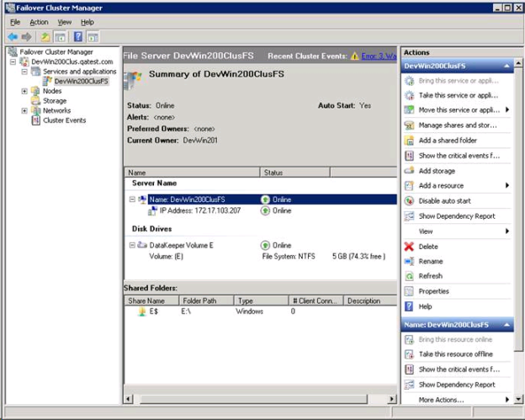Click the blue Help toolbar icon
525x420 pixels.
[77, 37]
